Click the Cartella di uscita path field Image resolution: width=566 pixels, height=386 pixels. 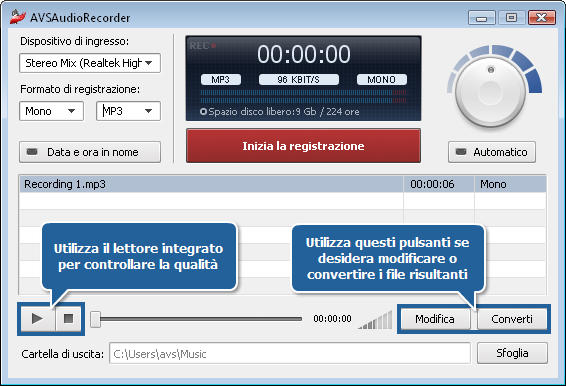coord(290,354)
